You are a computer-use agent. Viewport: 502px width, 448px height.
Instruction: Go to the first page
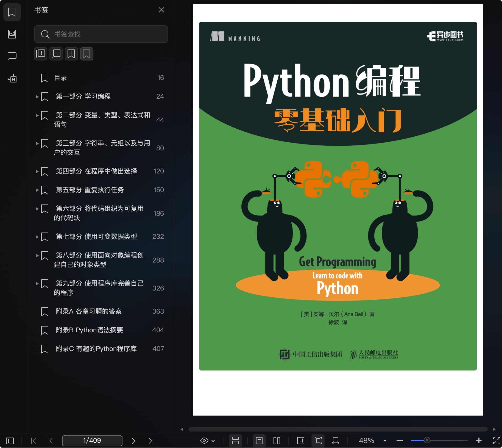click(x=34, y=441)
